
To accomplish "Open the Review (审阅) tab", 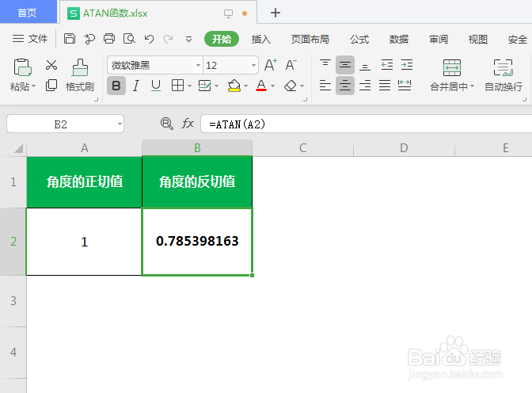I will 439,40.
